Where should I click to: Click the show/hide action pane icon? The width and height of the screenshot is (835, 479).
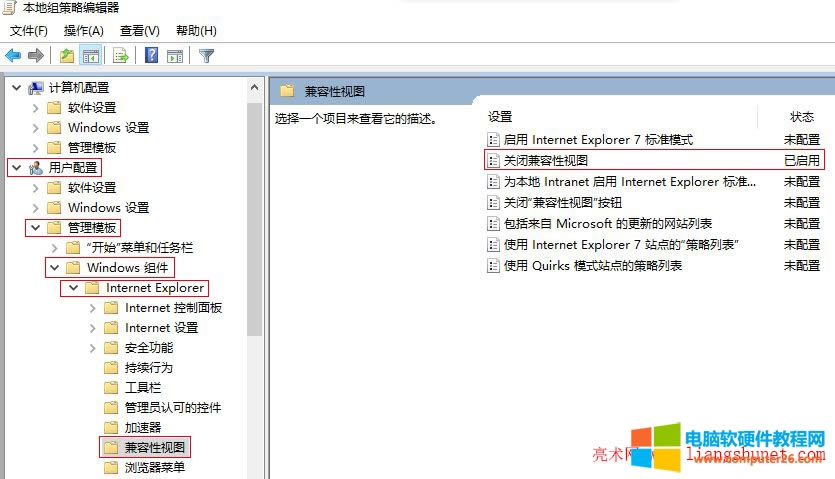click(x=174, y=55)
